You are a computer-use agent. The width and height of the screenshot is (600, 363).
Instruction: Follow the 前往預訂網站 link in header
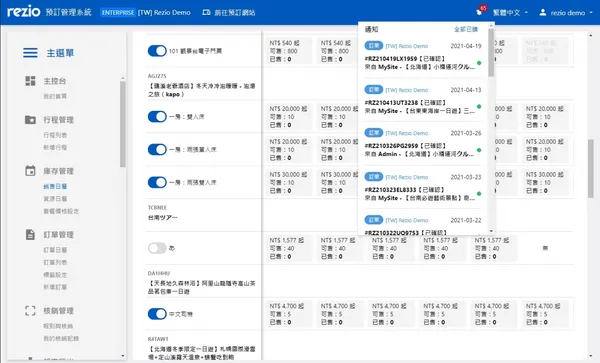[x=228, y=13]
